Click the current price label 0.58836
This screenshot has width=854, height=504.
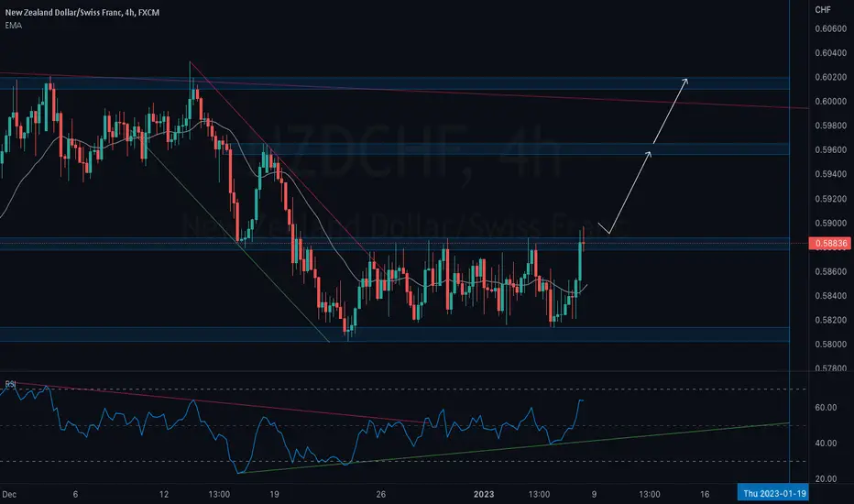(830, 243)
